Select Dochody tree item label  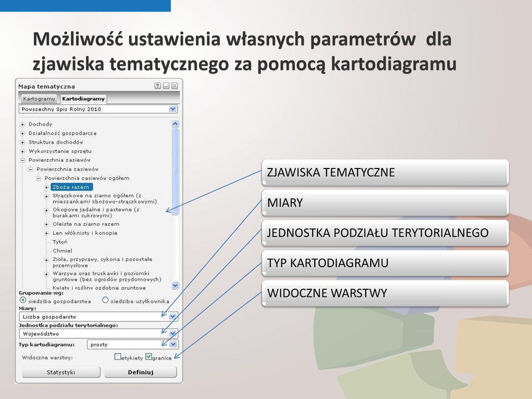click(40, 124)
